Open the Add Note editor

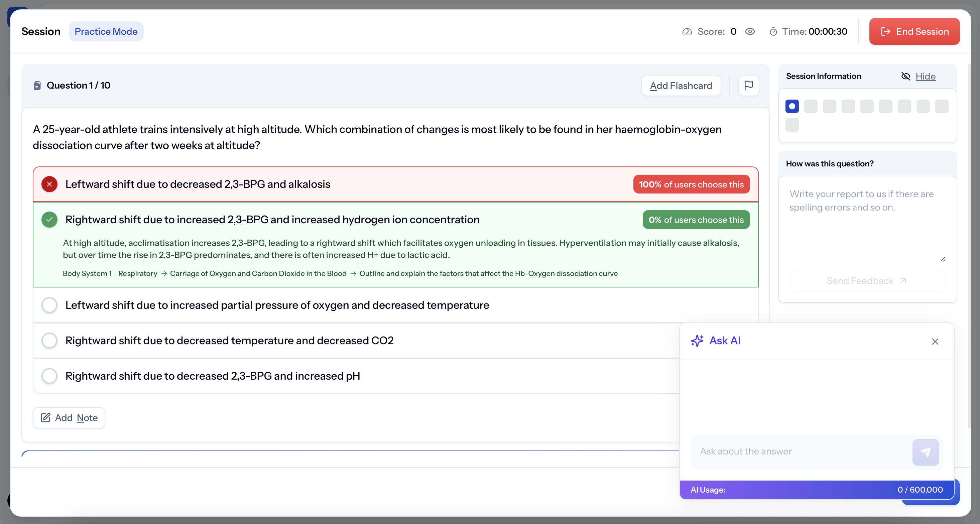(69, 417)
